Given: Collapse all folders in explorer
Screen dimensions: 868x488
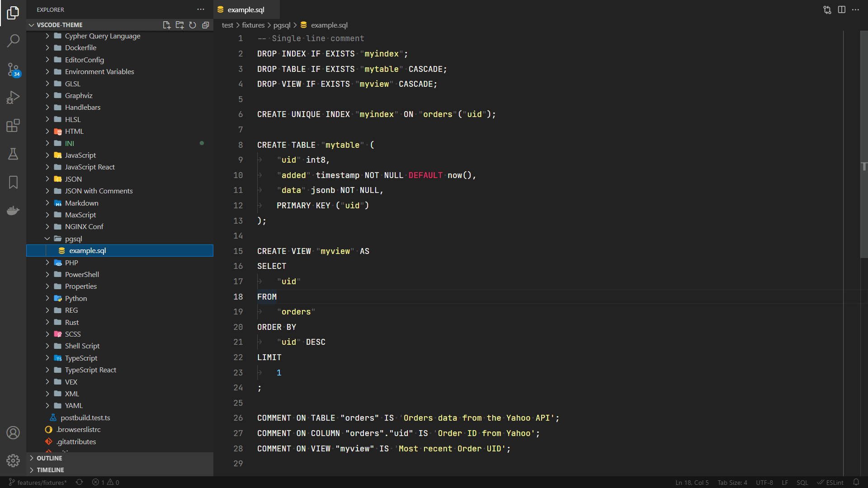Looking at the screenshot, I should 206,25.
